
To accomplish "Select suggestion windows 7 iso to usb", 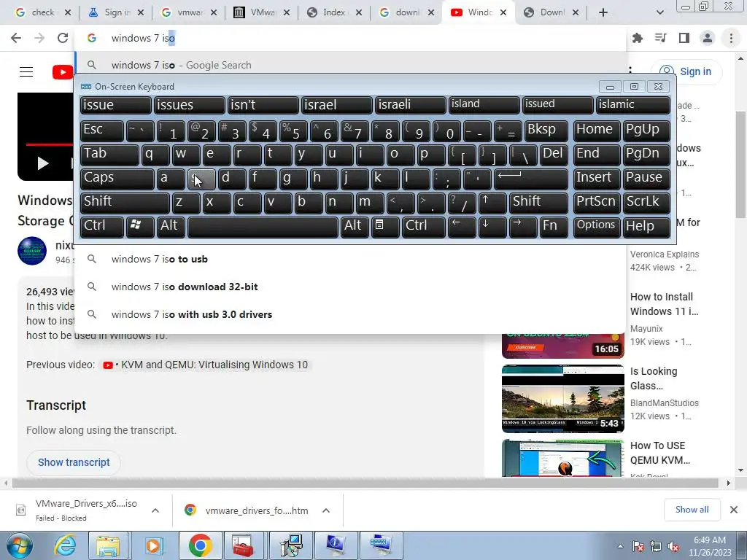I will [350, 259].
